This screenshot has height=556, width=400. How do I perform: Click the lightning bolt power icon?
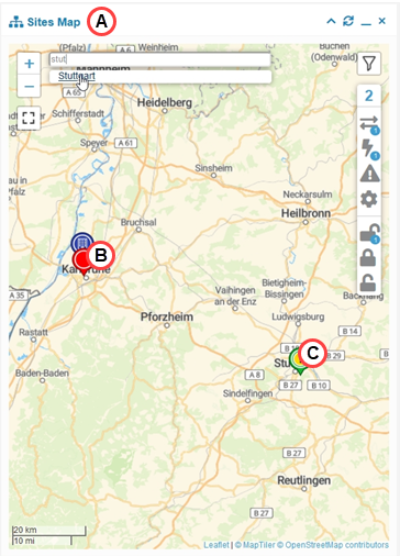(369, 149)
